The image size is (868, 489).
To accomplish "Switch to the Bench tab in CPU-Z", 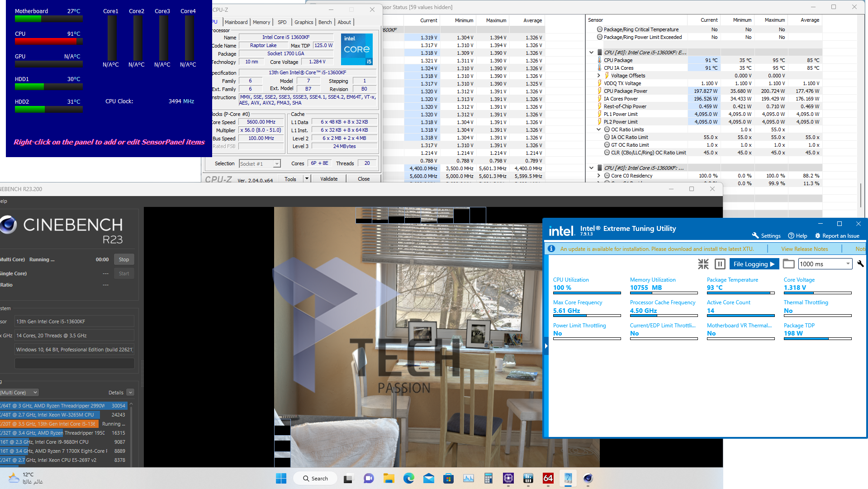I will click(x=325, y=22).
